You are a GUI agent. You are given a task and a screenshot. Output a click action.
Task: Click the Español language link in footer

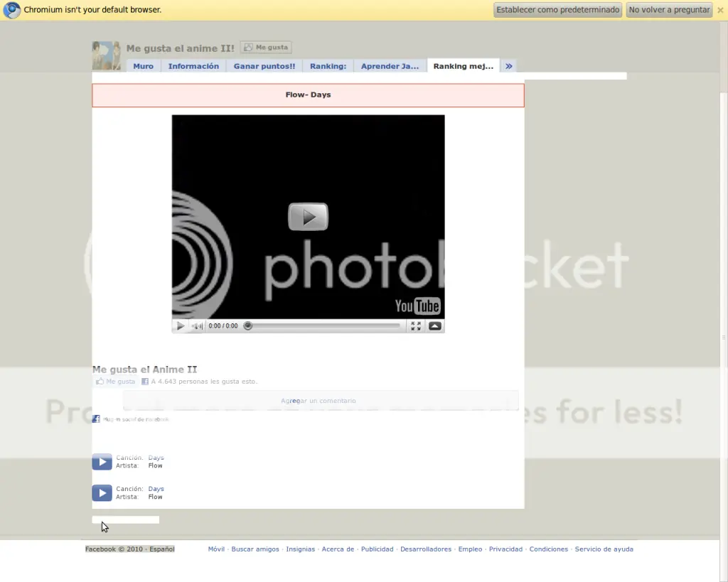[161, 549]
